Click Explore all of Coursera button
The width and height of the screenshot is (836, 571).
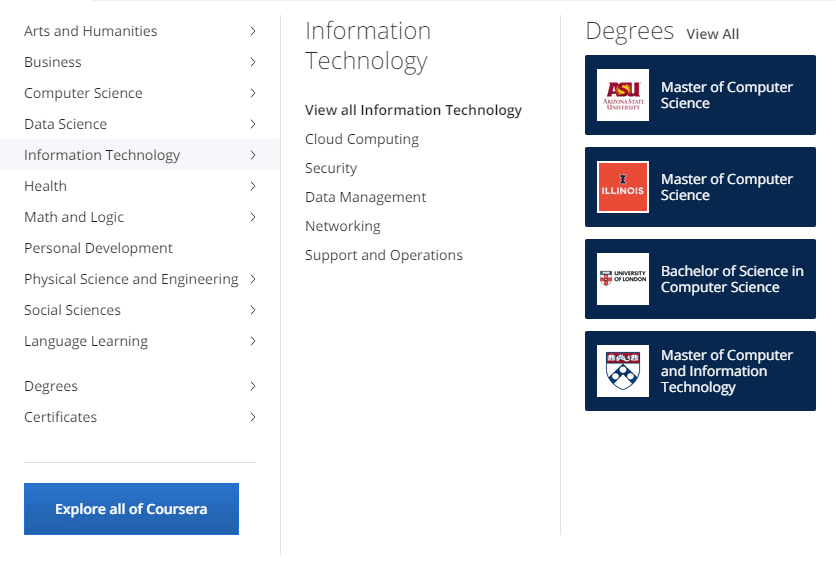pos(131,509)
